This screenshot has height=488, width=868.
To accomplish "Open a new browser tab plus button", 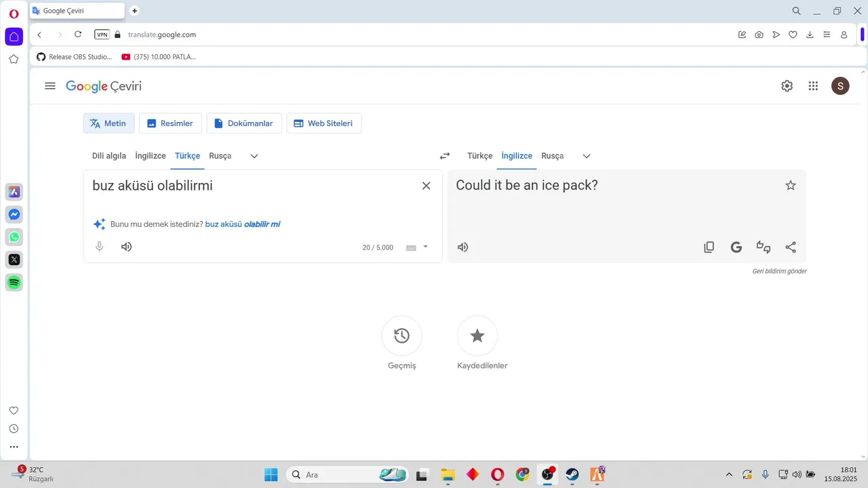I will 134,11.
